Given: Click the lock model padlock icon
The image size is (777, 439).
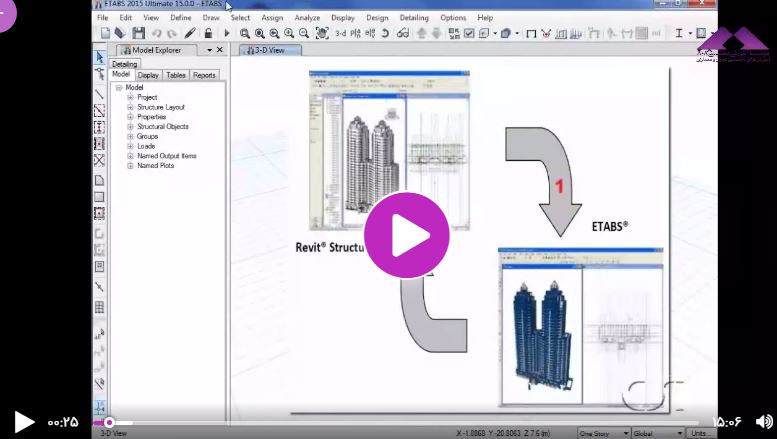Looking at the screenshot, I should point(208,33).
